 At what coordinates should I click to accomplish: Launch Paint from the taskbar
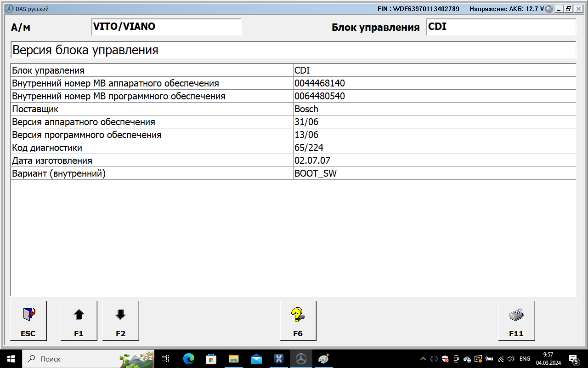(x=323, y=359)
